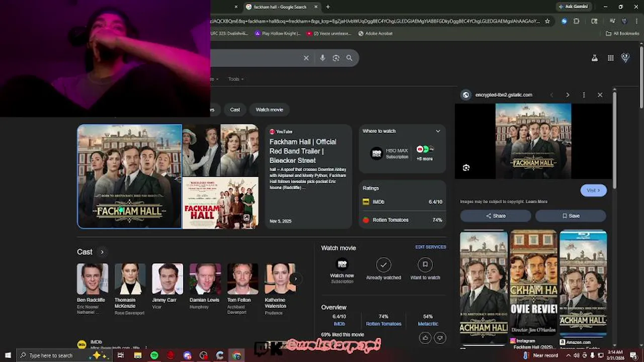
Task: Open more options in image preview panel
Action: click(584, 95)
